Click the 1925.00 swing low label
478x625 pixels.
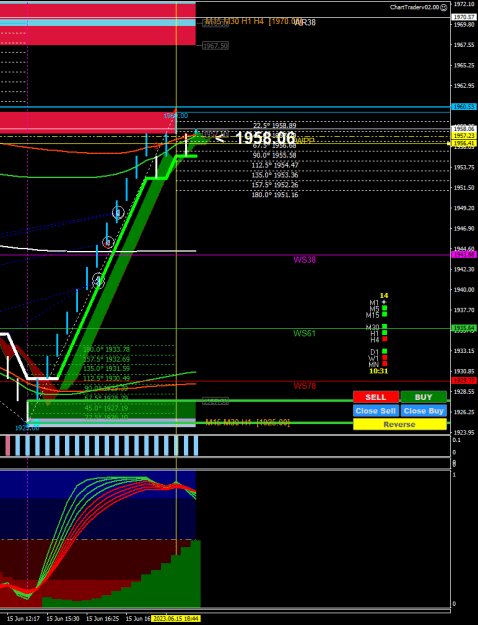(27, 428)
